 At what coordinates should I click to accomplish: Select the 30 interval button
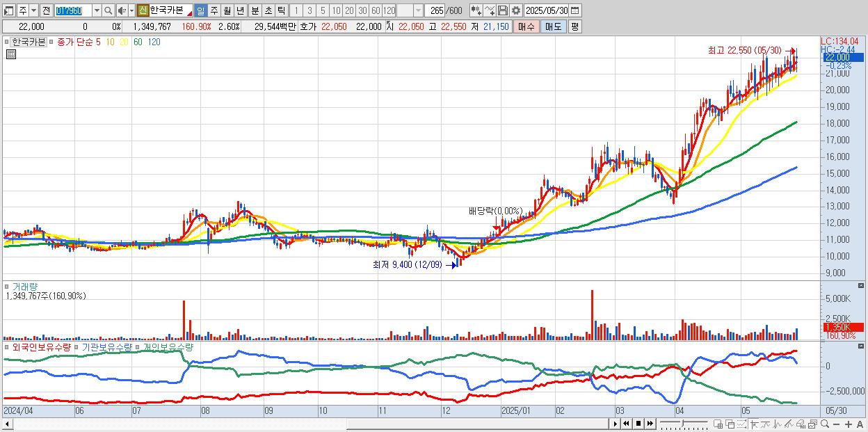click(362, 10)
